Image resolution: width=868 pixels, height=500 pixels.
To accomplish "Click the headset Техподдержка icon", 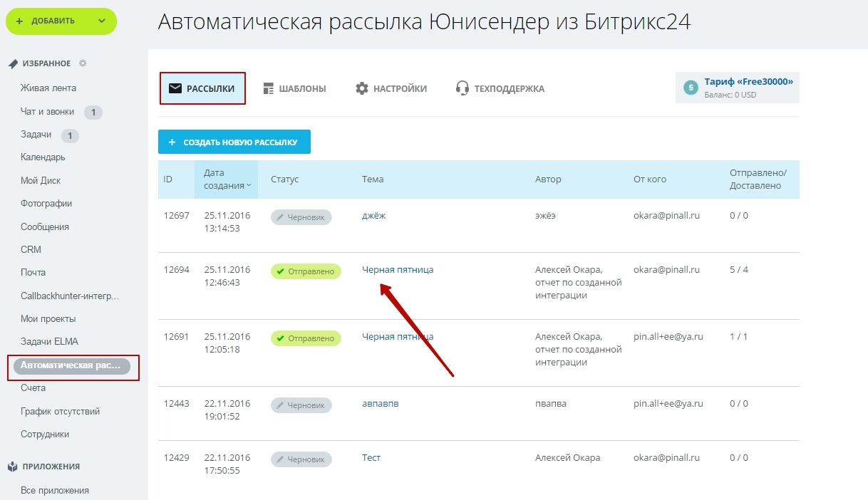I will pos(463,88).
